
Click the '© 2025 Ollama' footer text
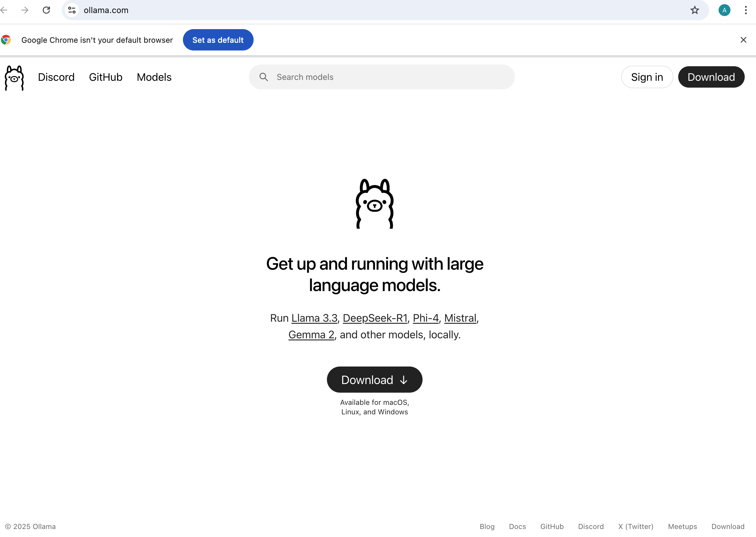point(30,526)
